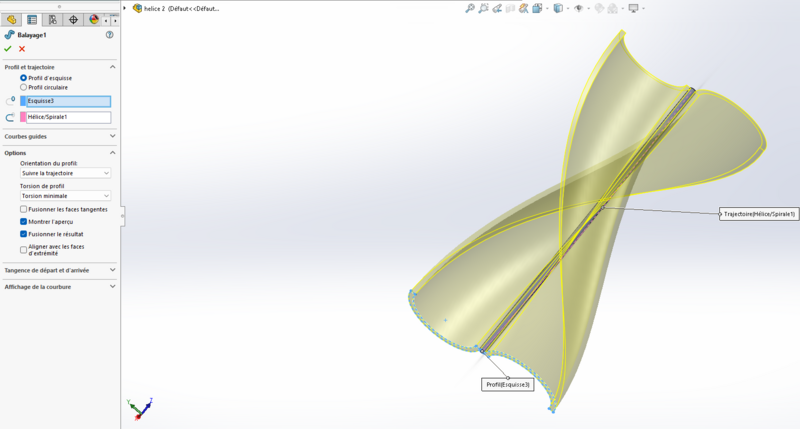800x429 pixels.
Task: Enable Fusionner les faces tangentes checkbox
Action: pyautogui.click(x=23, y=209)
